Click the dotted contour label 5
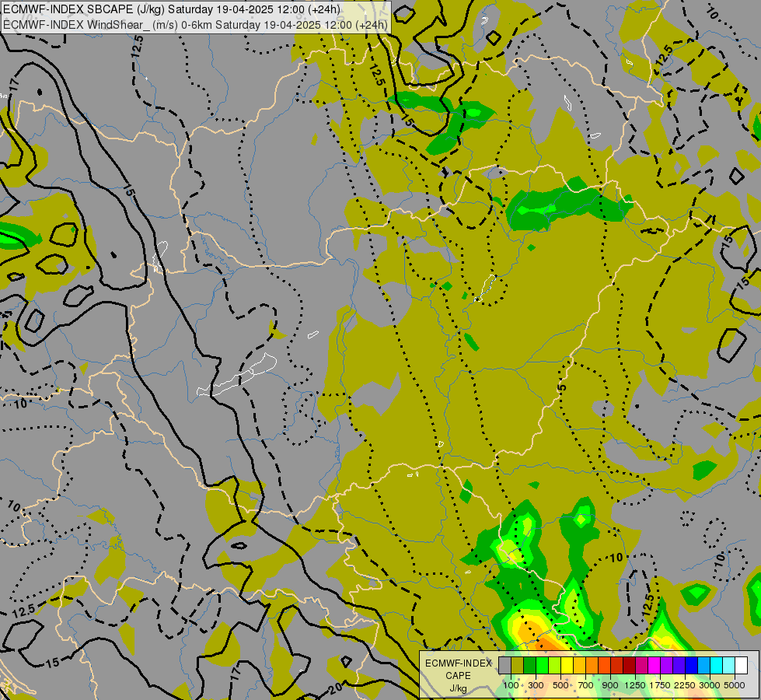Screen dimensions: 761x700 click(562, 387)
